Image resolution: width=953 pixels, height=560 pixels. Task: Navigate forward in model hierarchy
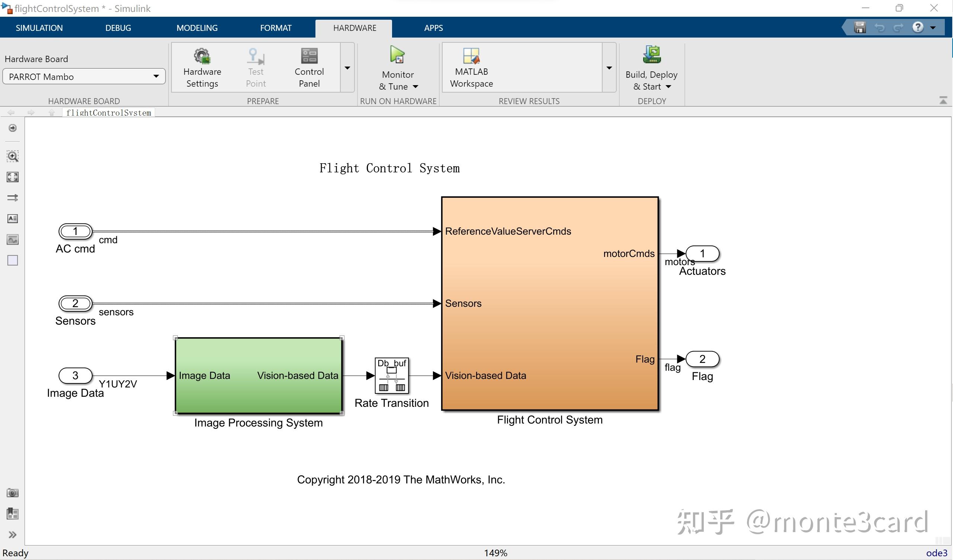pos(31,112)
